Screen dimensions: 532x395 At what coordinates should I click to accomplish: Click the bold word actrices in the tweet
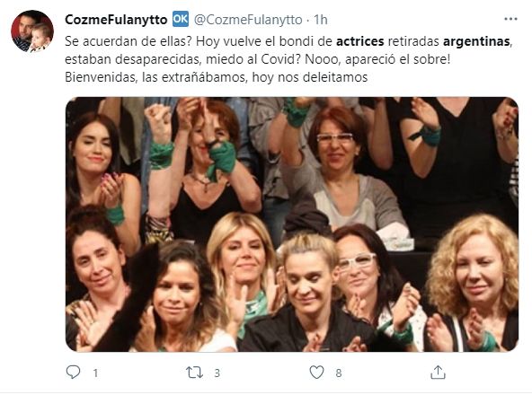click(x=360, y=41)
